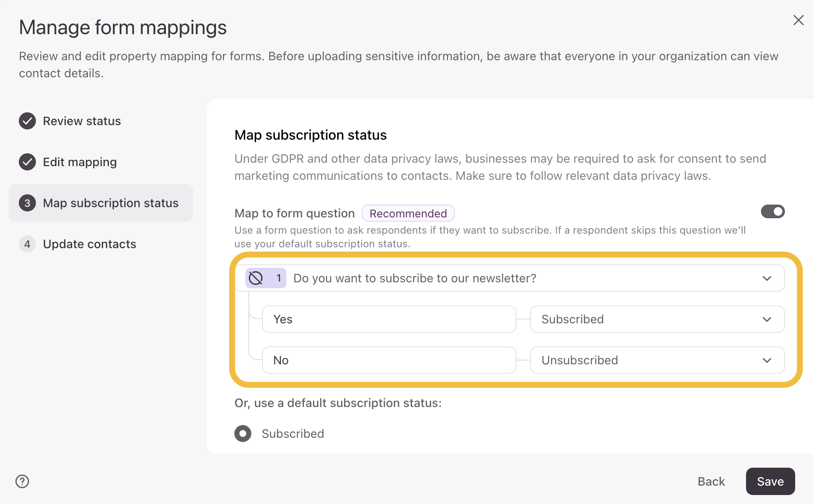The height and width of the screenshot is (504, 814).
Task: Click the step 4 number badge
Action: click(x=27, y=244)
